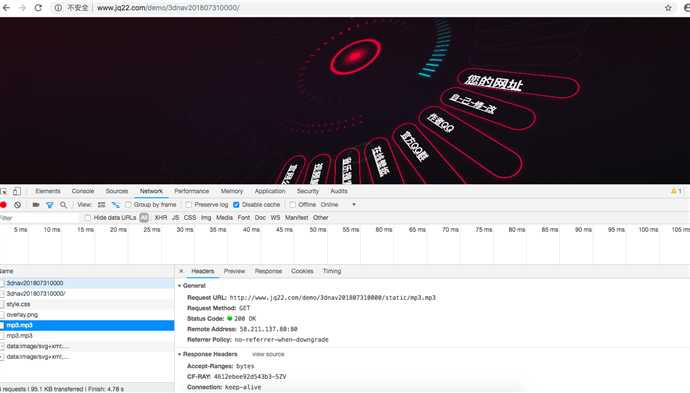This screenshot has width=690, height=393.
Task: Click the Name column header
Action: coord(87,271)
